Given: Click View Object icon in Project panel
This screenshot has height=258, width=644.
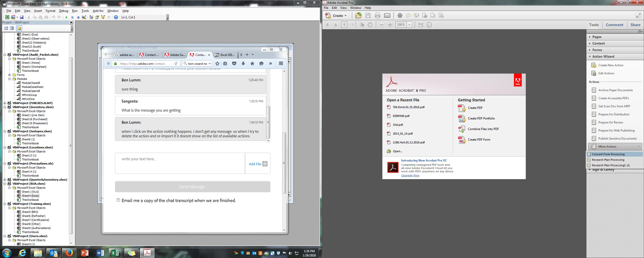Looking at the screenshot, I should point(12,28).
